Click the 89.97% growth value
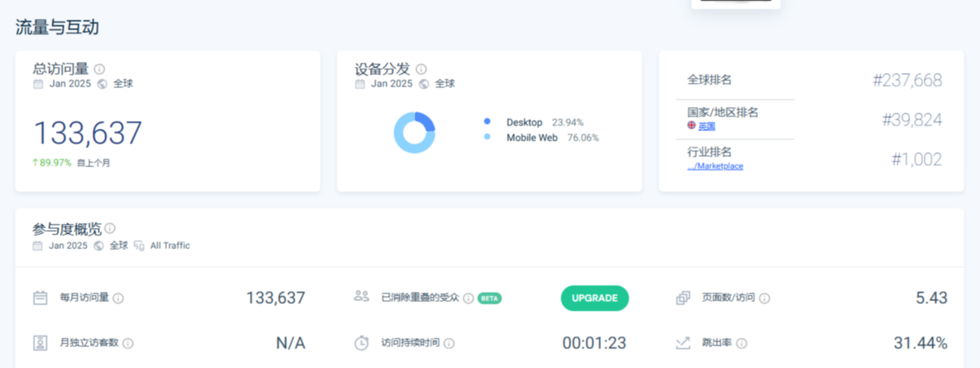The height and width of the screenshot is (368, 980). click(x=56, y=163)
